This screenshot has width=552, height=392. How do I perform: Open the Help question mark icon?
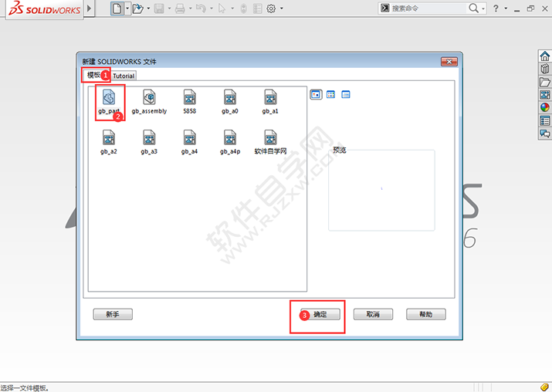(496, 8)
